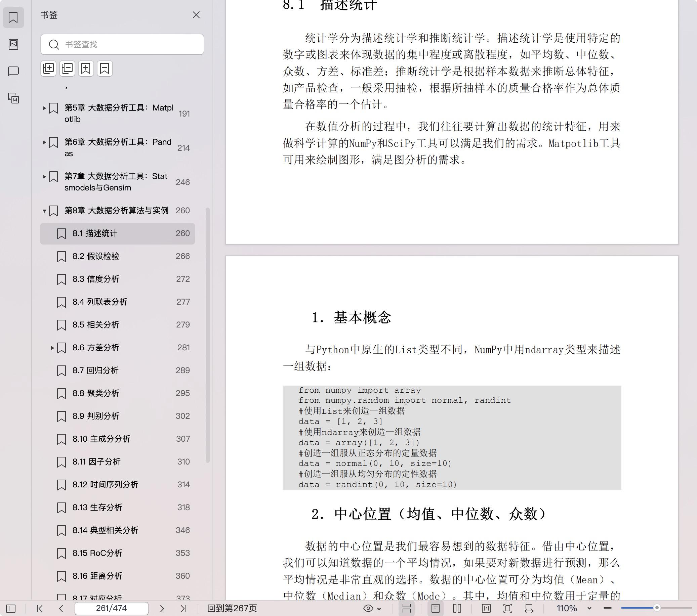697x616 pixels.
Task: Go to bookmark 8.4 列联表分析
Action: pyautogui.click(x=118, y=302)
